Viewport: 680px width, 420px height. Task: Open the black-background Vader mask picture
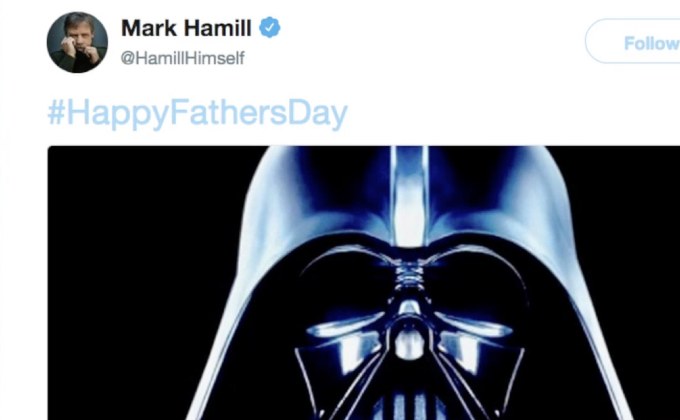364,283
